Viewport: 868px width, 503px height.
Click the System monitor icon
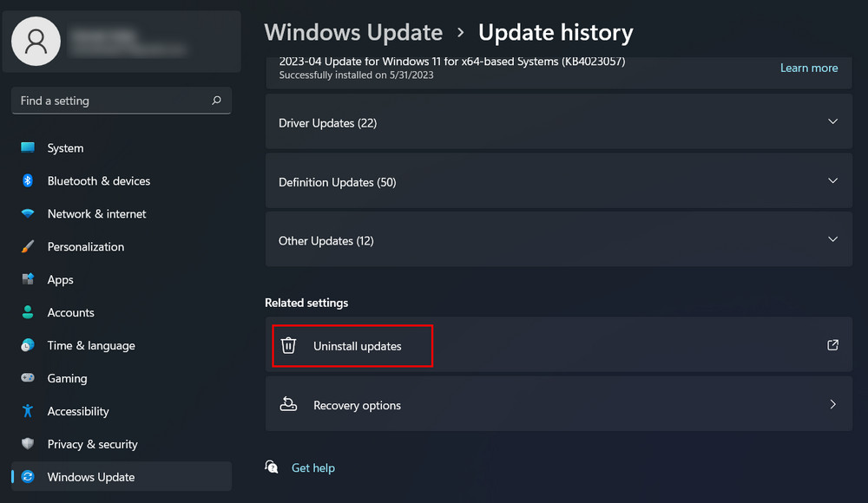(x=28, y=147)
